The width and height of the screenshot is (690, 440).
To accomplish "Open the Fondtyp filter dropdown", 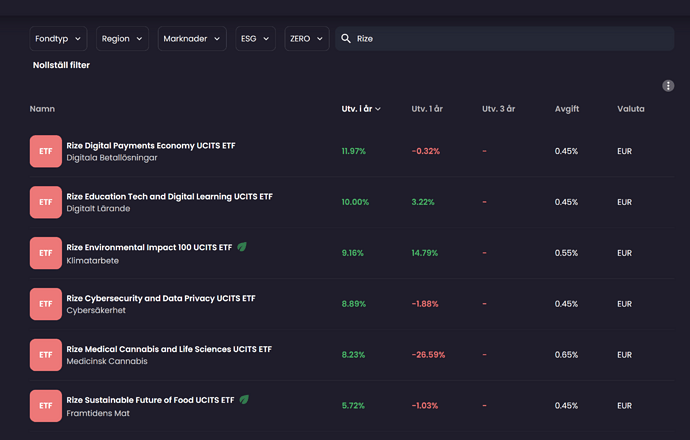I will (58, 39).
